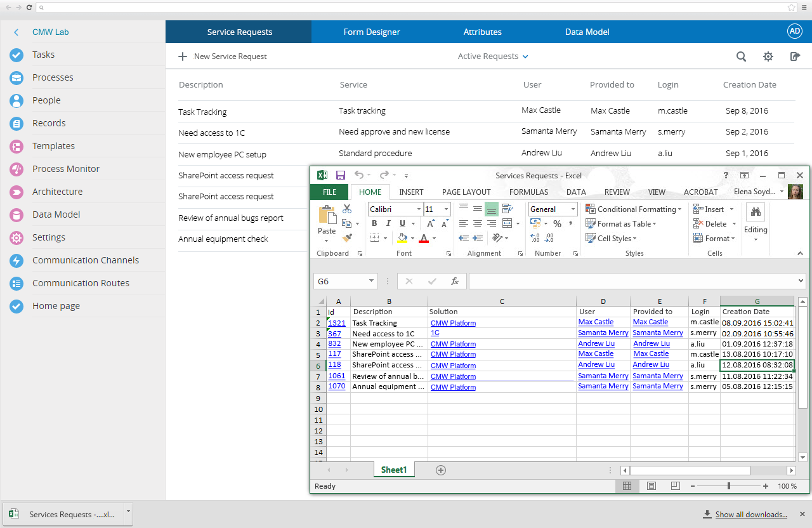This screenshot has width=812, height=528.
Task: Click Undo arrow in Excel quick access
Action: point(359,175)
